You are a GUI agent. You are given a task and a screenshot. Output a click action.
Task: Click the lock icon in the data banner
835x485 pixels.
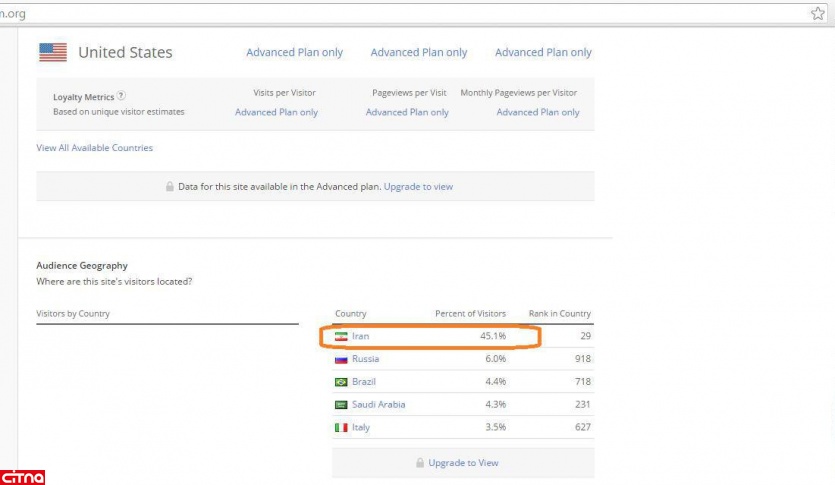pos(170,187)
